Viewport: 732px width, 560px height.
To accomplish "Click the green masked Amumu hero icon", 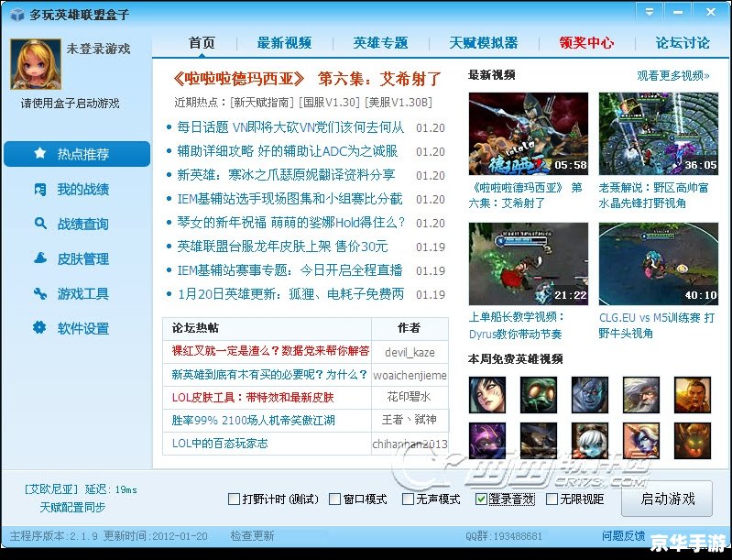I will pyautogui.click(x=539, y=395).
